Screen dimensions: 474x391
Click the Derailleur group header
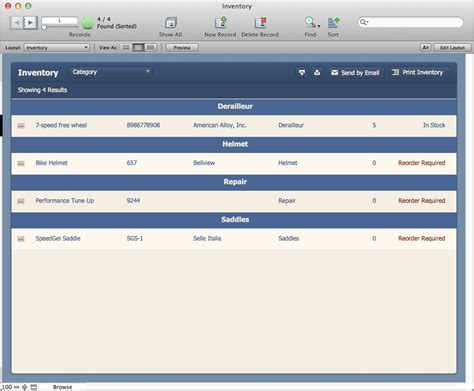click(x=234, y=106)
